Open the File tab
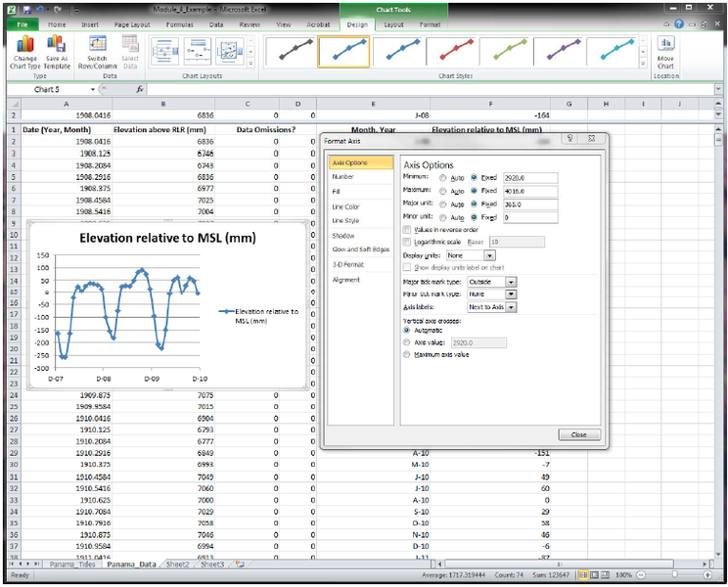This screenshot has width=728, height=587. 23,24
